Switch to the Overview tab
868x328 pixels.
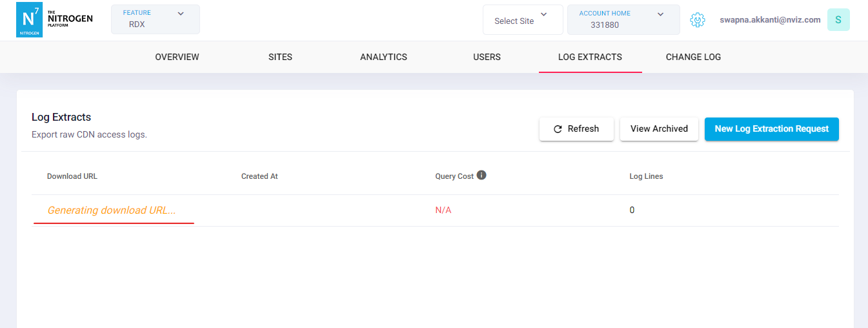click(x=177, y=57)
